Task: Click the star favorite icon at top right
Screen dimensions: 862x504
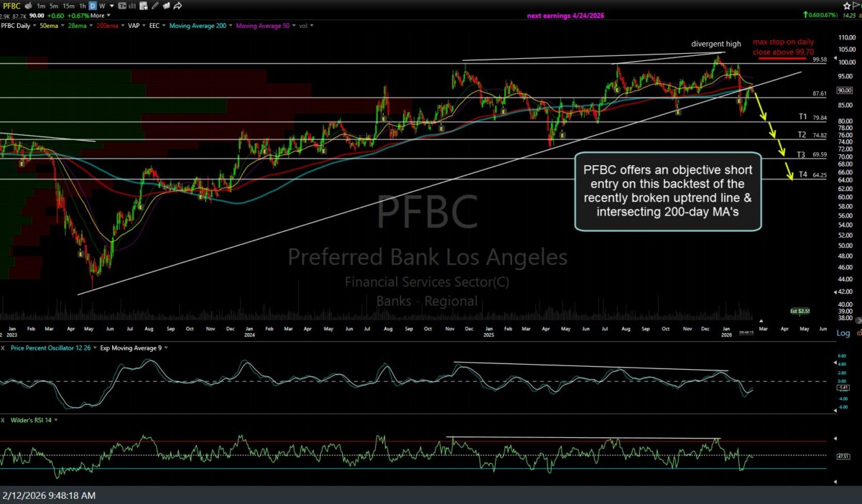Action: tap(847, 6)
